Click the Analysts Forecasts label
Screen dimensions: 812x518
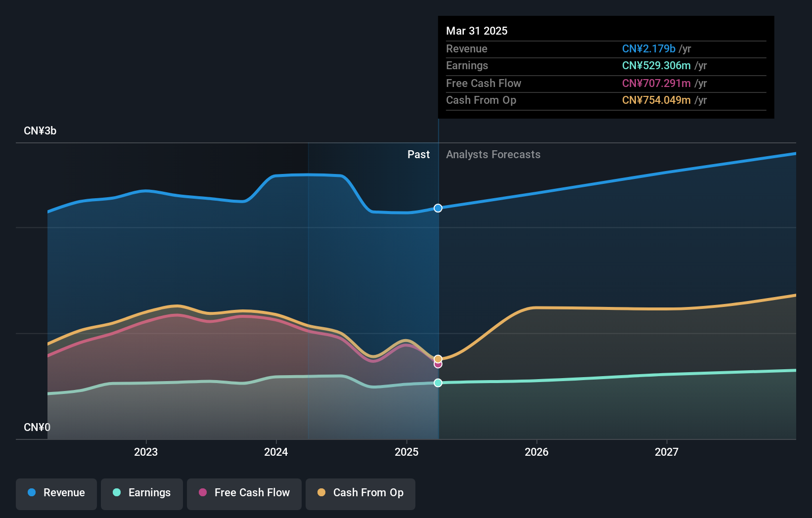click(493, 154)
